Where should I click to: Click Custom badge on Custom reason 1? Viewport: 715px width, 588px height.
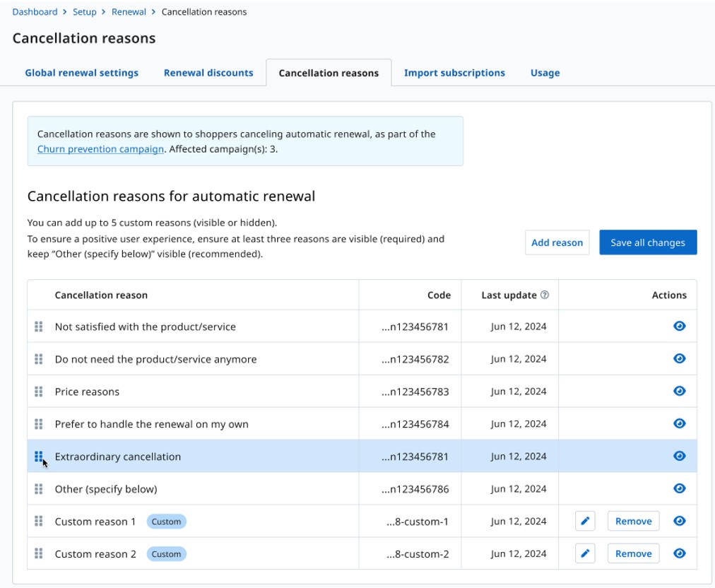pos(166,522)
